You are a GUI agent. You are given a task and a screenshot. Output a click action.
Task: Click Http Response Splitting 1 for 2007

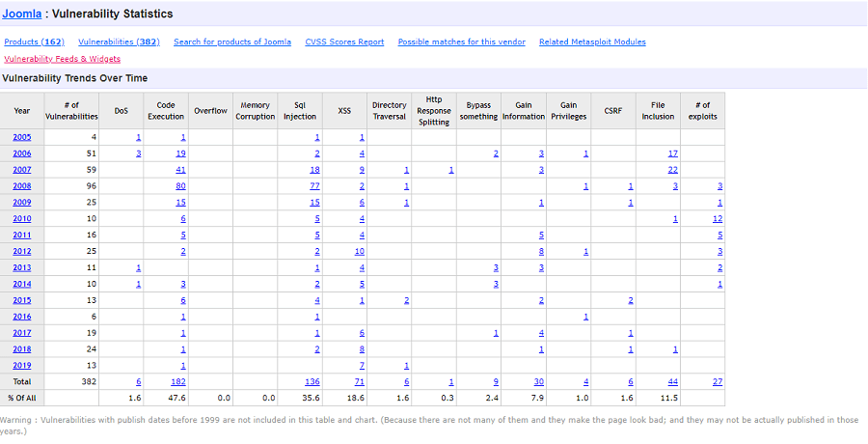coord(451,170)
